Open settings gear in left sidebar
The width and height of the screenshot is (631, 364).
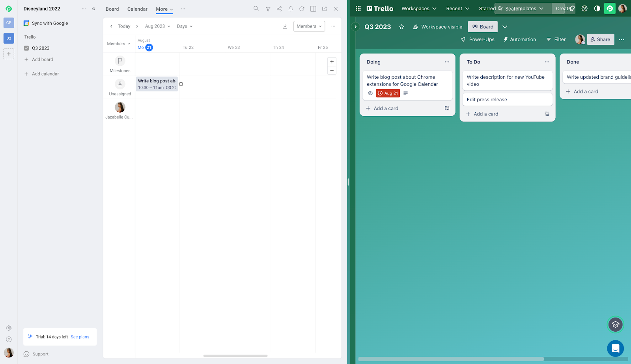coord(9,328)
